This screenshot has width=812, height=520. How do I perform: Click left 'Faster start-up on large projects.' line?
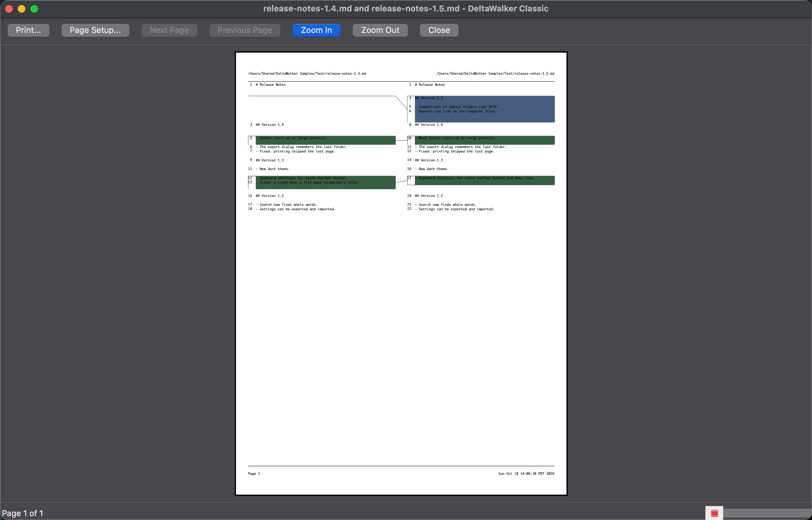[291, 138]
